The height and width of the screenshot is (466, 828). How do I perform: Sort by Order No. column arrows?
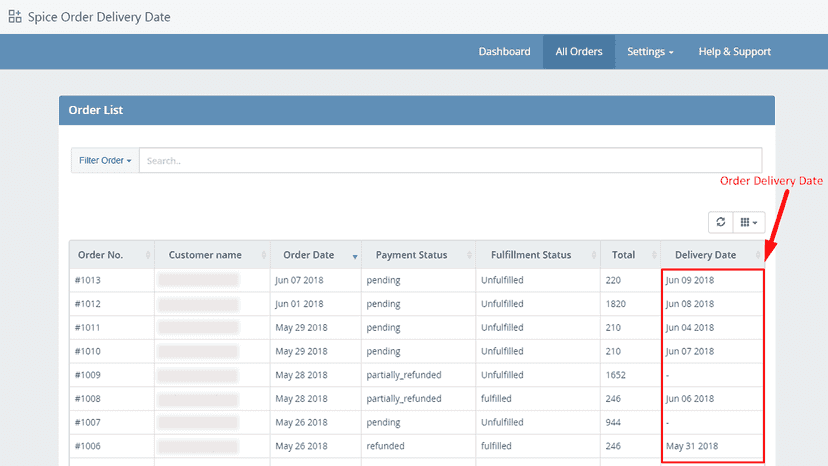click(148, 255)
